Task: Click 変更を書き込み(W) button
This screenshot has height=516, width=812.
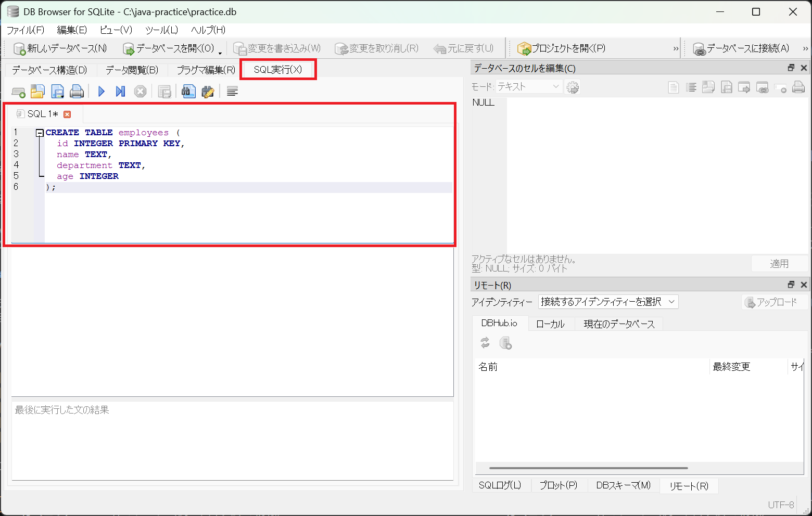Action: (x=277, y=48)
